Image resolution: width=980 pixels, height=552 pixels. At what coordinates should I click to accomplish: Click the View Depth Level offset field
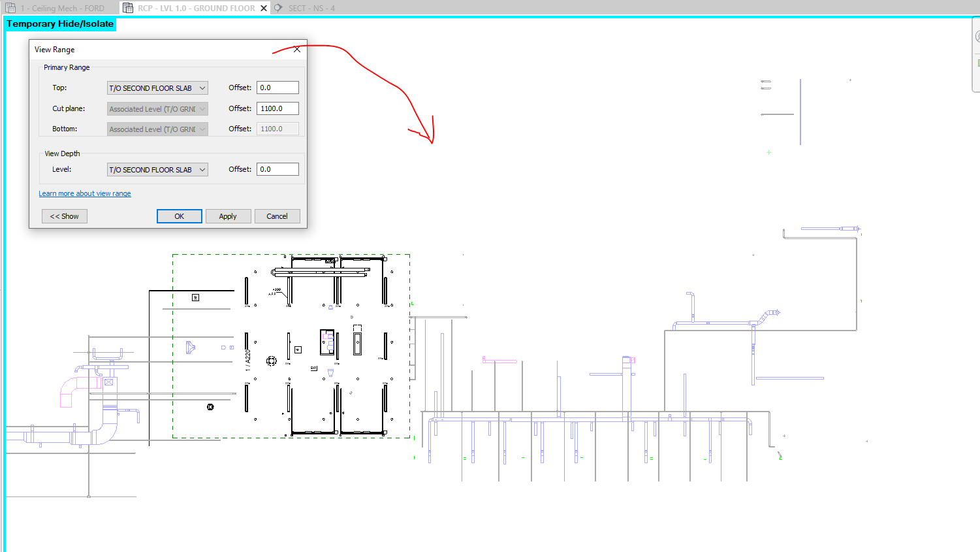coord(277,169)
